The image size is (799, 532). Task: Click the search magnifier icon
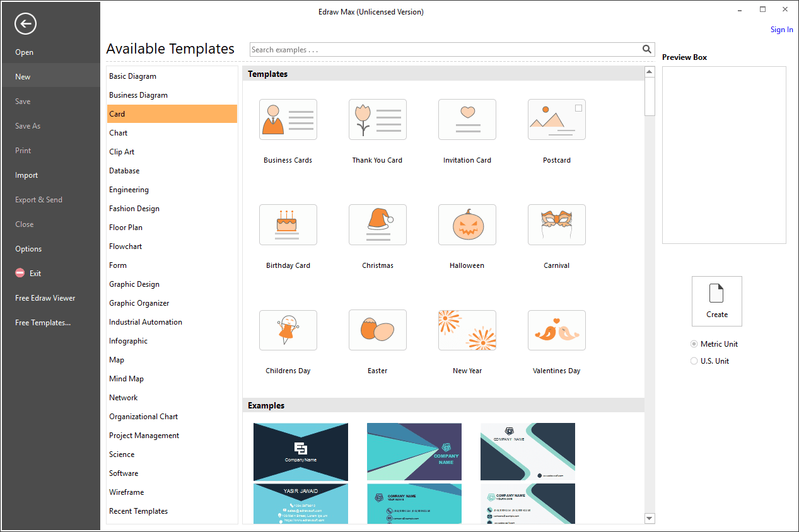[647, 49]
